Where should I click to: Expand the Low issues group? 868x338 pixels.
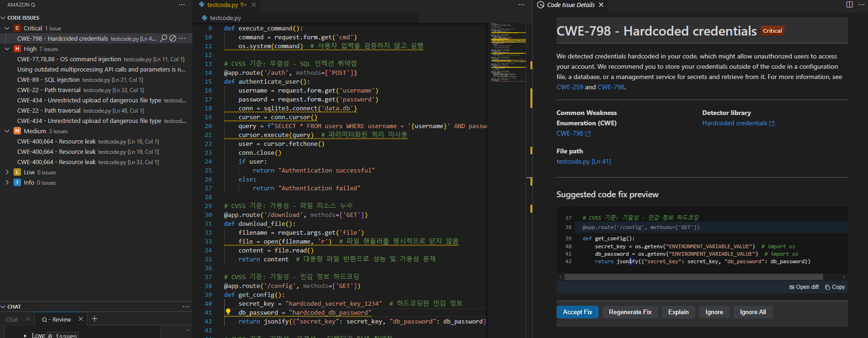(x=7, y=173)
